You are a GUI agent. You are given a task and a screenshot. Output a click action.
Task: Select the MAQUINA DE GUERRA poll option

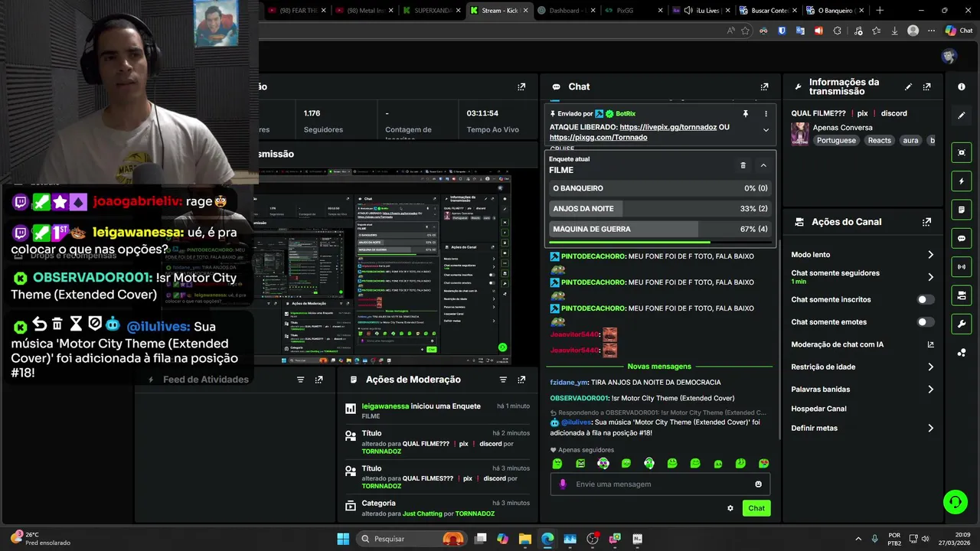click(x=660, y=229)
